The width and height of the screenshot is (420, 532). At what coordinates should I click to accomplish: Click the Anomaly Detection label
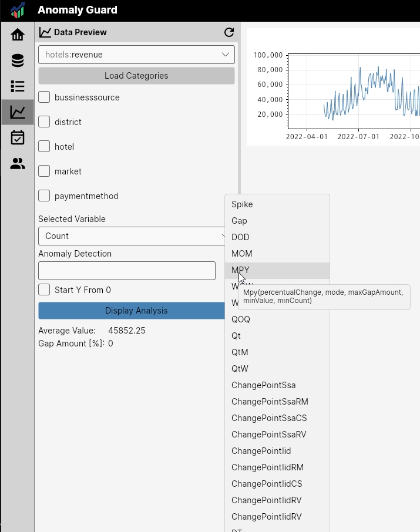[75, 254]
